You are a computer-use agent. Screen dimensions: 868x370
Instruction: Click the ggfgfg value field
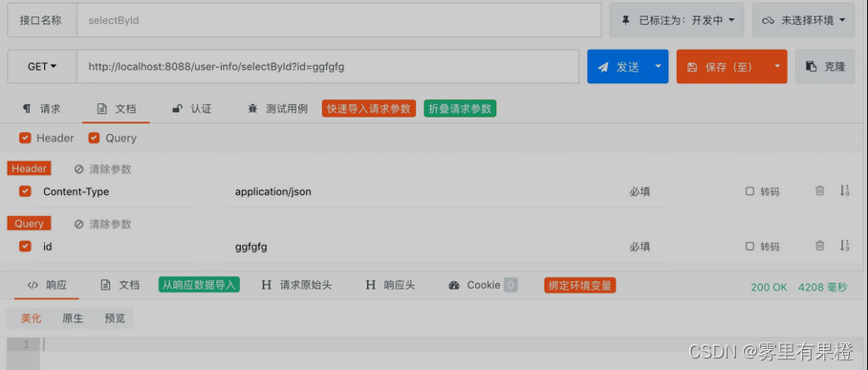[422, 247]
